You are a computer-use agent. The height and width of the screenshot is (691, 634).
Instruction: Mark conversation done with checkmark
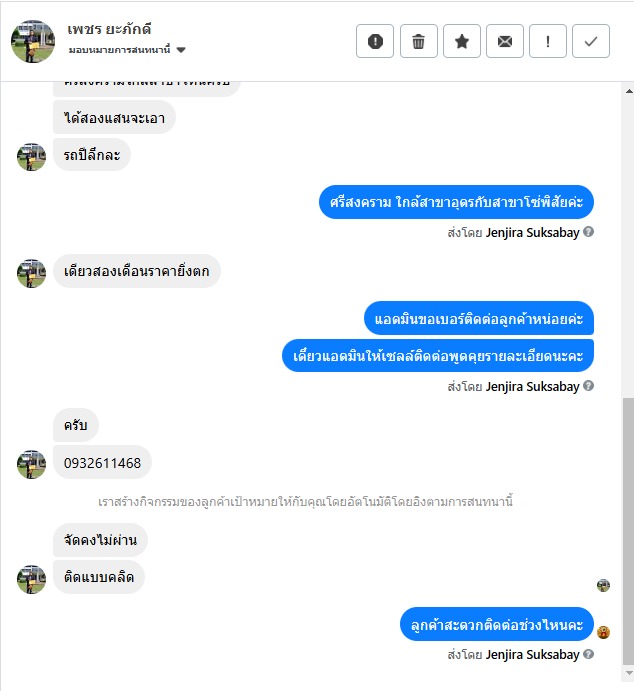(x=591, y=41)
